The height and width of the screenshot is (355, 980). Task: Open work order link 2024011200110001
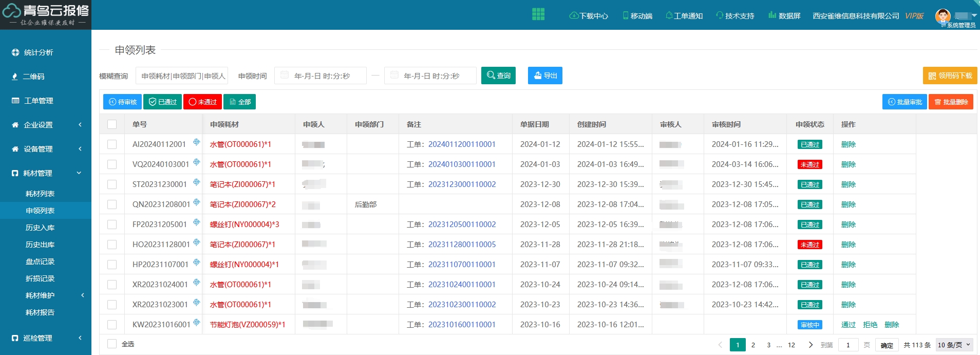(x=462, y=144)
